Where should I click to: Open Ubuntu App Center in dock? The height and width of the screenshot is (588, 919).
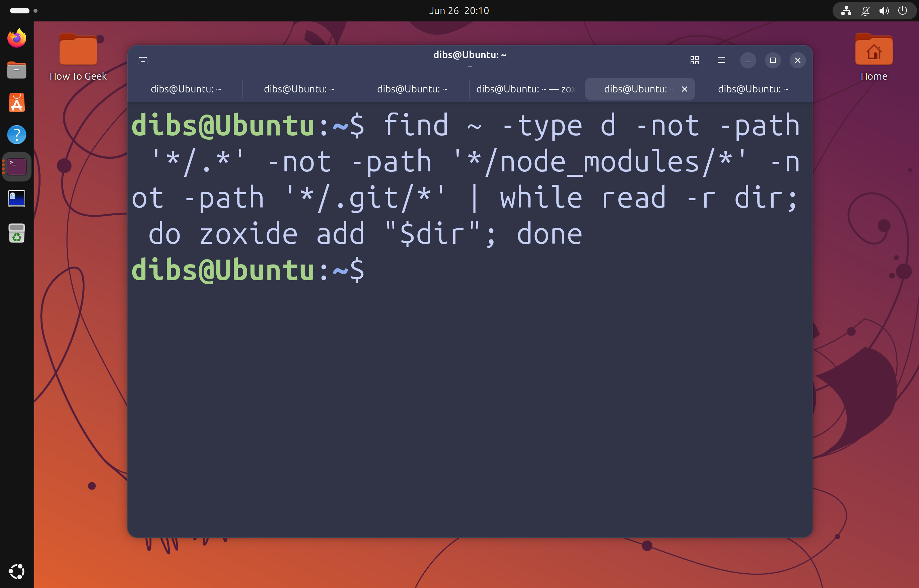17,103
